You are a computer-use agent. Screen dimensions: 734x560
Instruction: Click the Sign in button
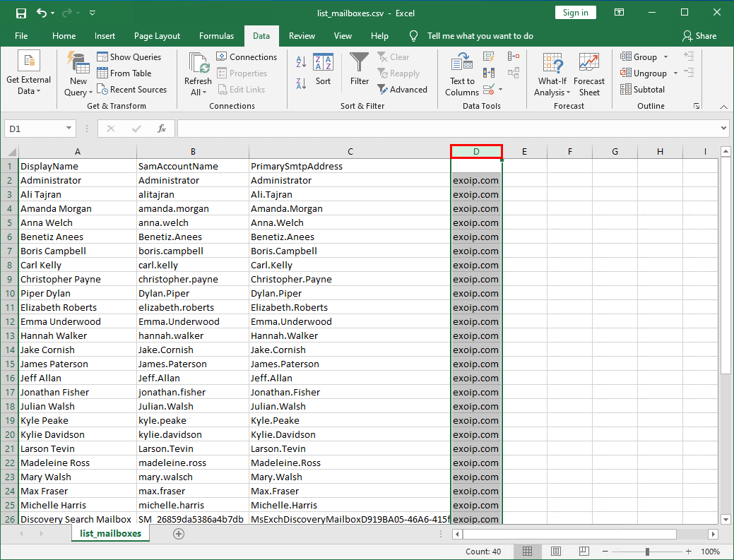tap(575, 12)
